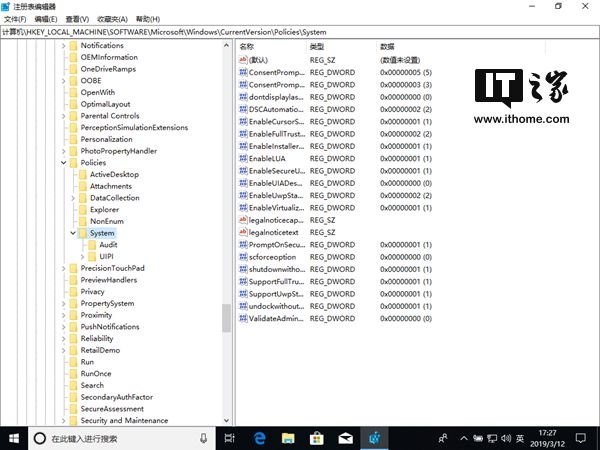Select the Privacy folder icon
The width and height of the screenshot is (600, 450).
[73, 292]
